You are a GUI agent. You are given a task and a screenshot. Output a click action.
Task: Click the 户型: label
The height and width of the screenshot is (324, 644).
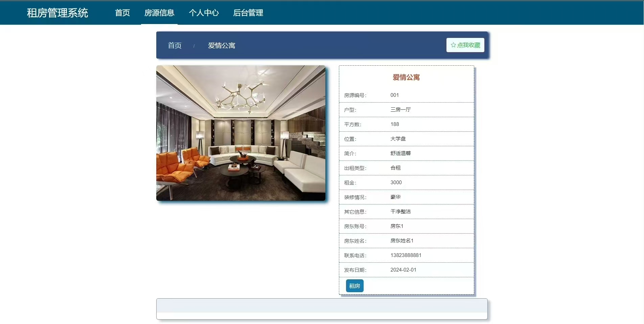[350, 110]
